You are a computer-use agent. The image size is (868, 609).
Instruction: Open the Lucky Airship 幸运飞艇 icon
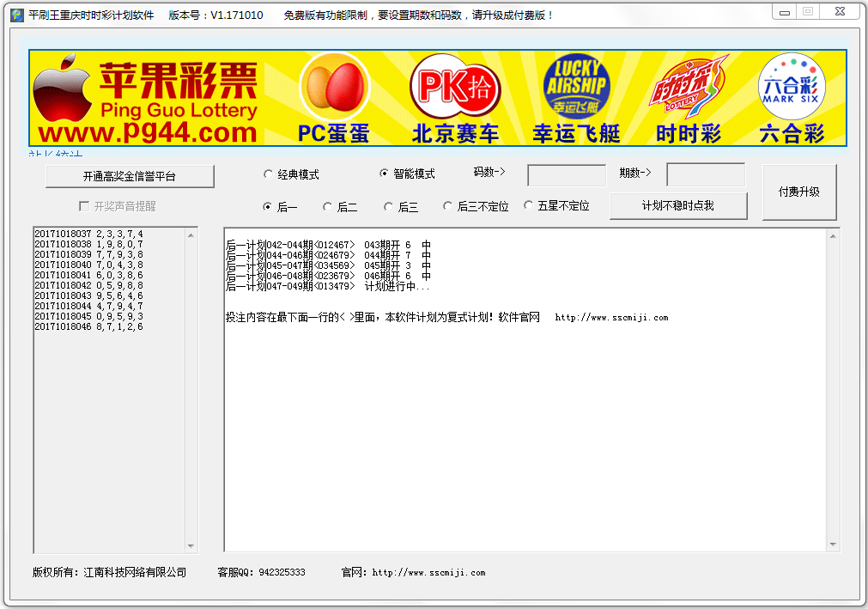coord(576,87)
